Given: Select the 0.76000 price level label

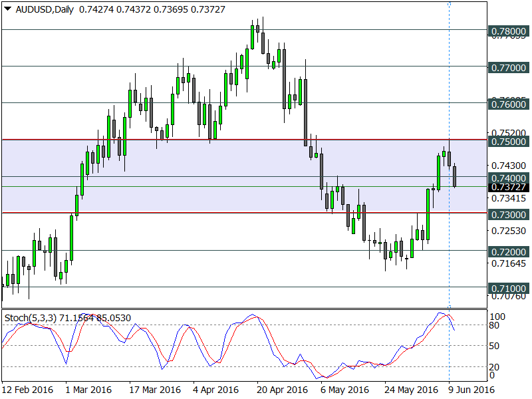Looking at the screenshot, I should coord(508,104).
